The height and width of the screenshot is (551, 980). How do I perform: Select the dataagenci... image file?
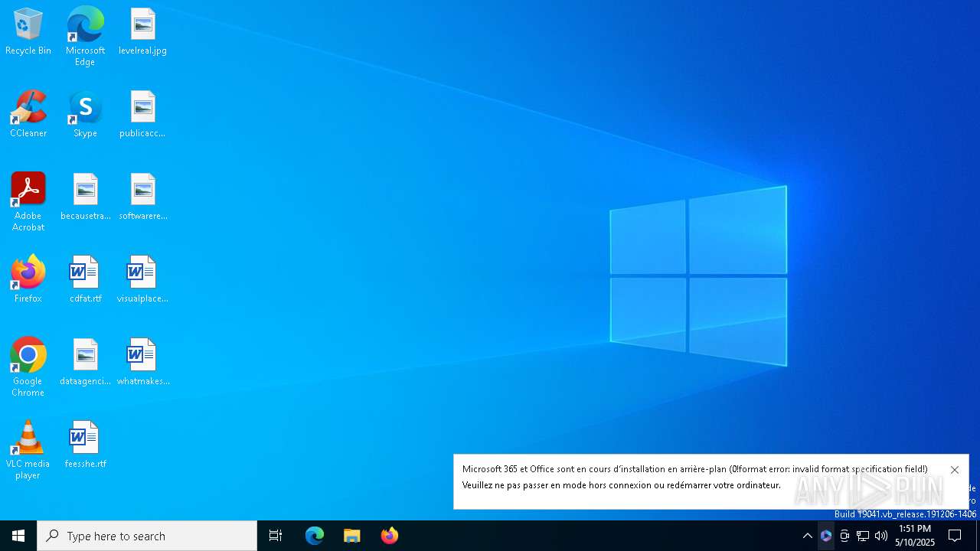[86, 363]
